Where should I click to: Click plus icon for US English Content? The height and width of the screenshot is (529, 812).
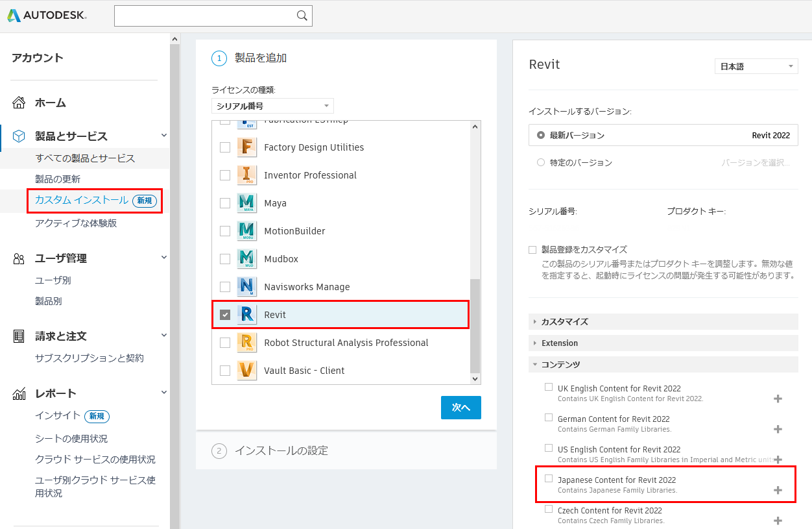(x=778, y=460)
